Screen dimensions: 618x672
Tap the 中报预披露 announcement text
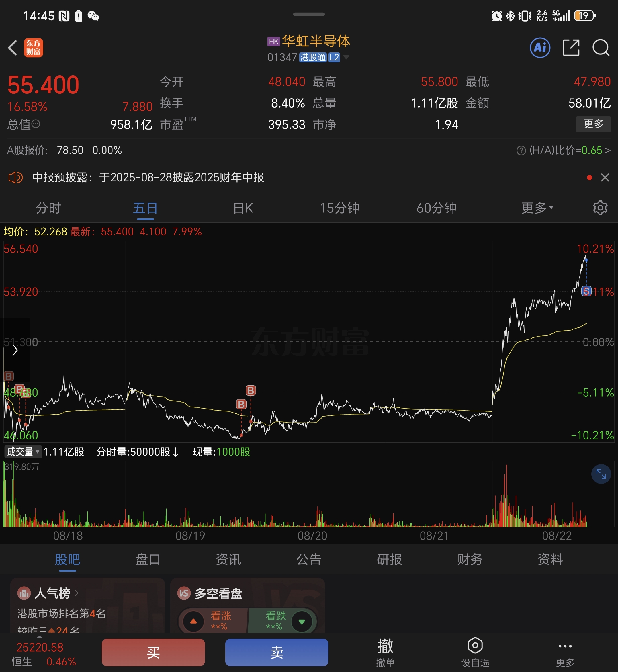[148, 177]
